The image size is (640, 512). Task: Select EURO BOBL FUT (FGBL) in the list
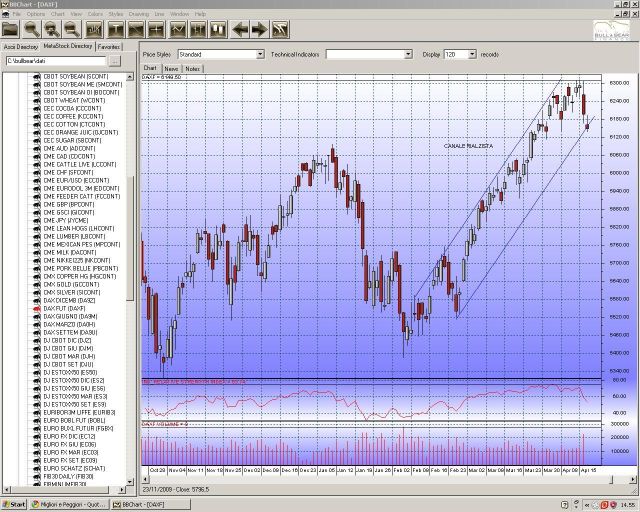point(74,421)
